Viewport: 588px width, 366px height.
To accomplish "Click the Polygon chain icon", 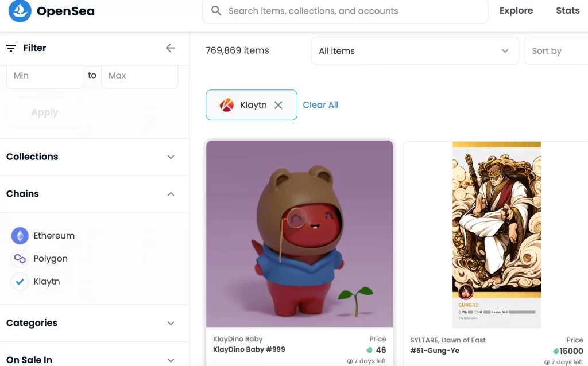I will coord(20,259).
